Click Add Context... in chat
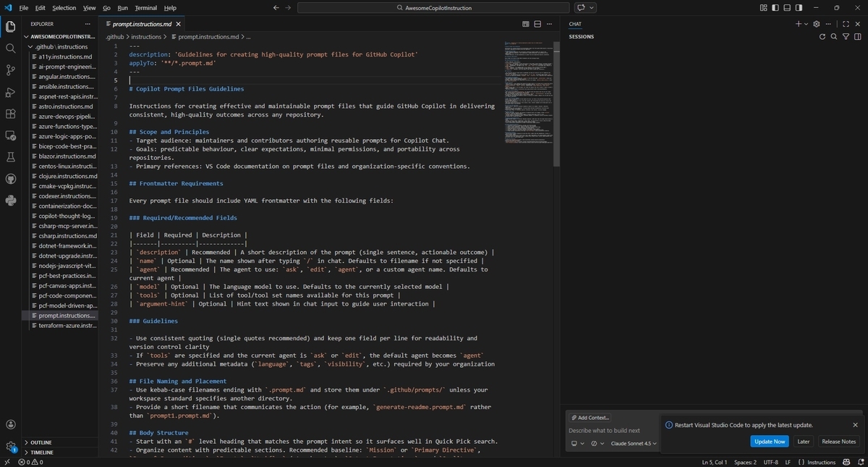 [x=590, y=418]
